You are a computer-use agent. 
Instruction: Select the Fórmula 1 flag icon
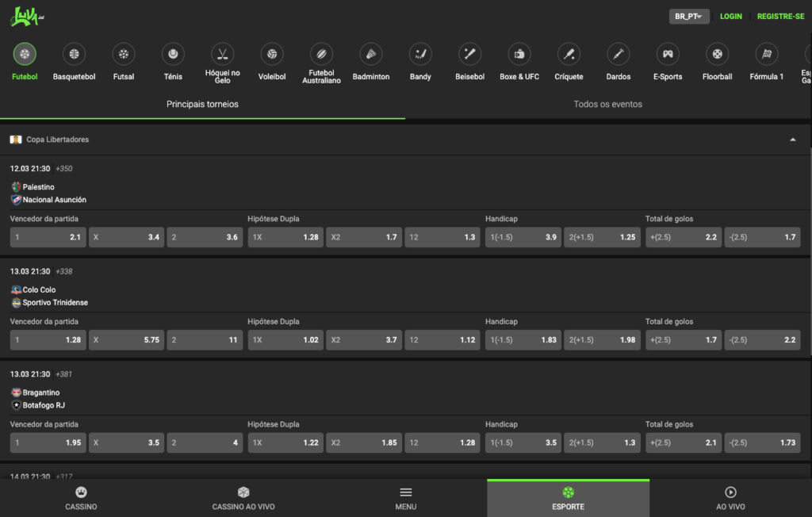pos(767,54)
